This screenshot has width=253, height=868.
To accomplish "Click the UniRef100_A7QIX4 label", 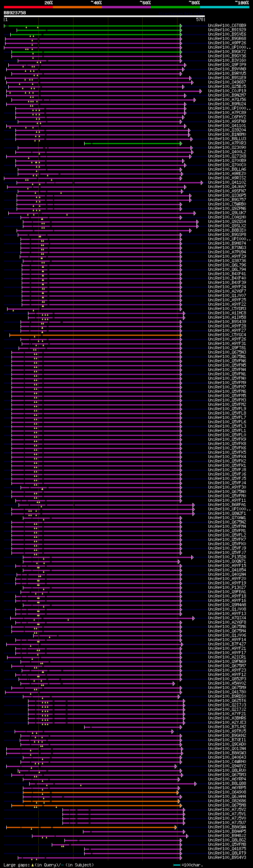I will tap(227, 618).
